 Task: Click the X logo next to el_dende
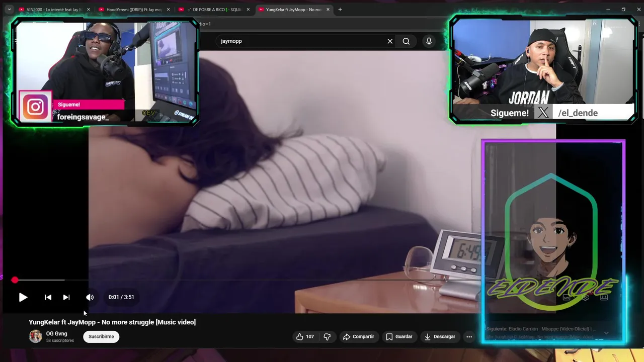(x=543, y=113)
